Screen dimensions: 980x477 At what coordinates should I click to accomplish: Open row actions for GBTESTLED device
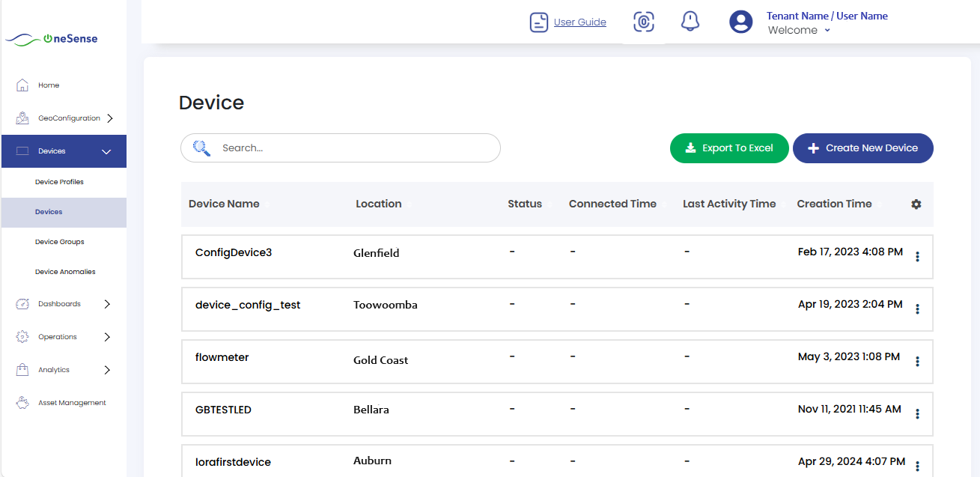917,414
